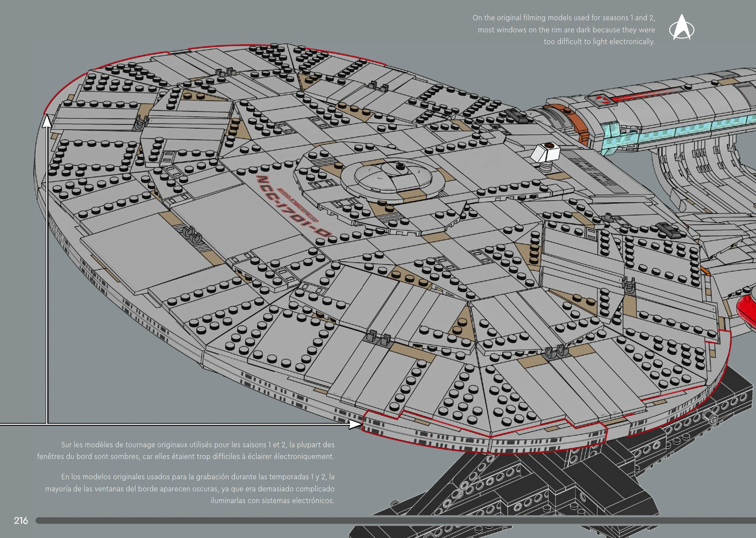Click the black display stand base

pos(533,491)
